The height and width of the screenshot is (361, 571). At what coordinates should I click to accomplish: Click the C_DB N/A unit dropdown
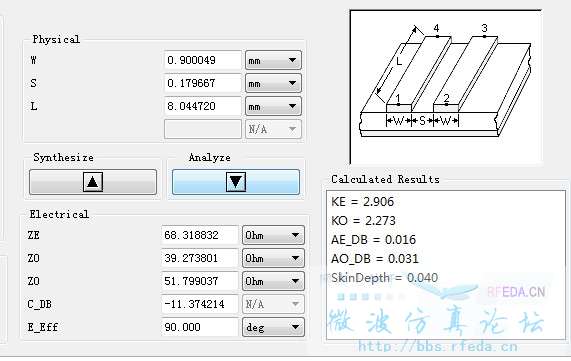(273, 304)
